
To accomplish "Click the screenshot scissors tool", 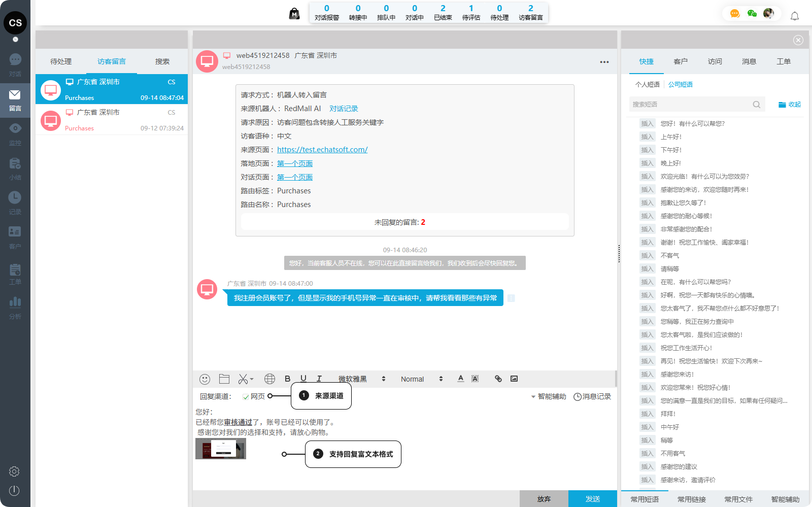I will (244, 379).
